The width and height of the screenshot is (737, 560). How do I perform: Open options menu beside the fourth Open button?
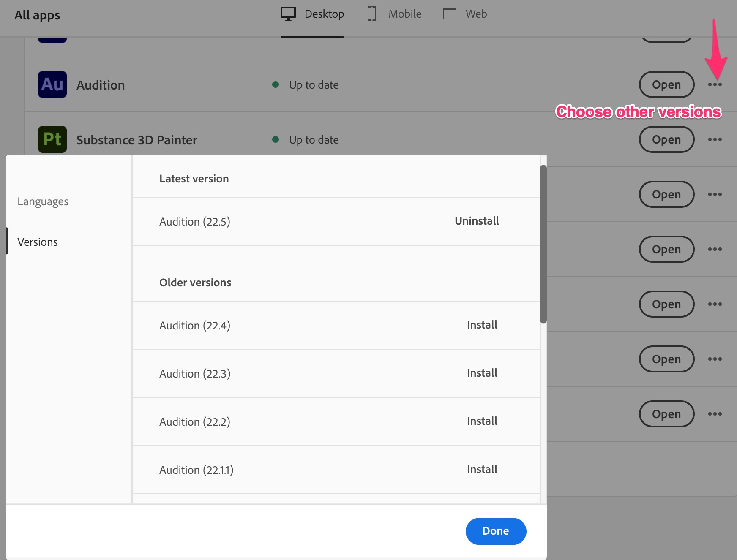coord(715,249)
